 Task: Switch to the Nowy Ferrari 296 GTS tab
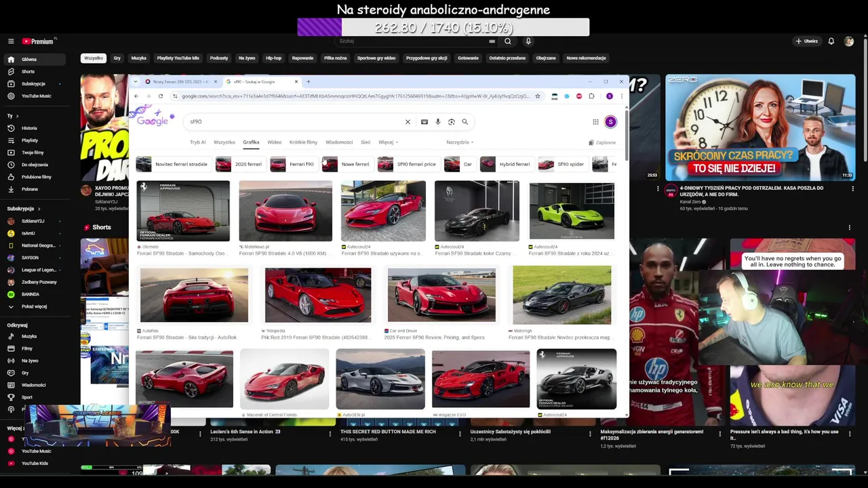(180, 81)
